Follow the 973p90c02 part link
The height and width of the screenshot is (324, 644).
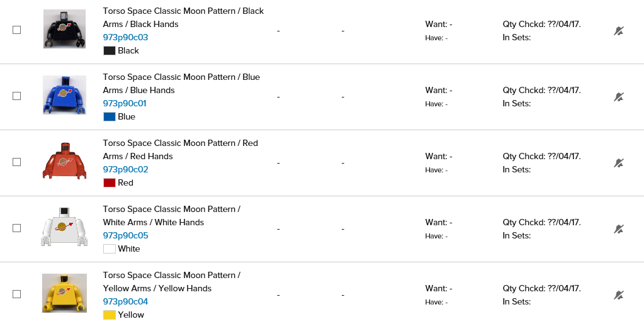[125, 169]
